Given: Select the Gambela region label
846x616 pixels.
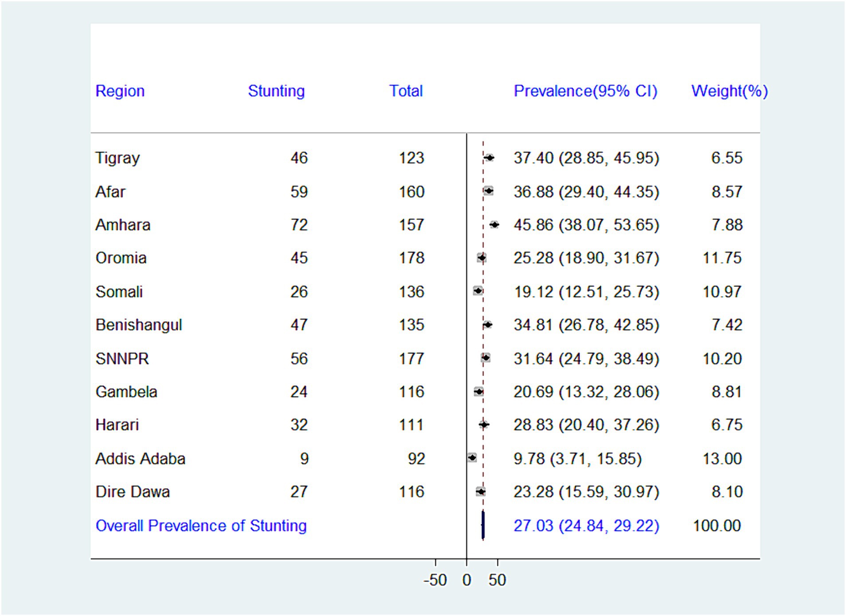Looking at the screenshot, I should pyautogui.click(x=126, y=392).
